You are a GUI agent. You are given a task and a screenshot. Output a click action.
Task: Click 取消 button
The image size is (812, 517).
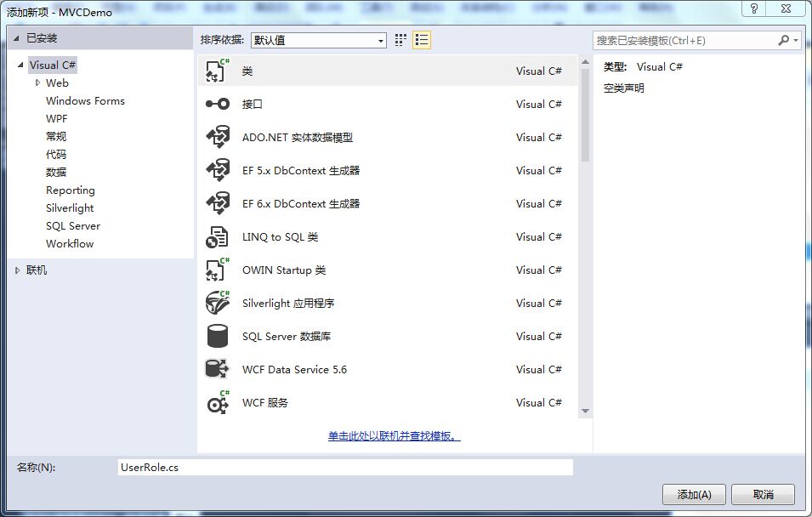pos(763,495)
